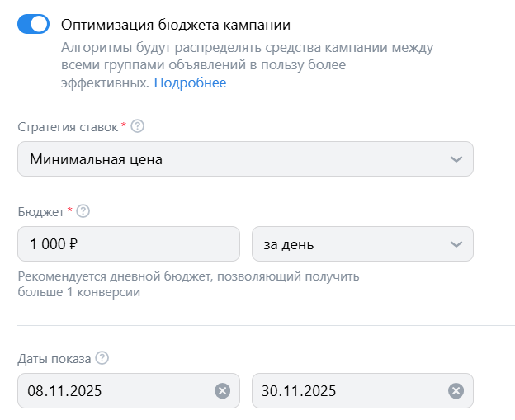Click help icon next to "Стратегия ставок"
The image size is (515, 420).
[138, 126]
